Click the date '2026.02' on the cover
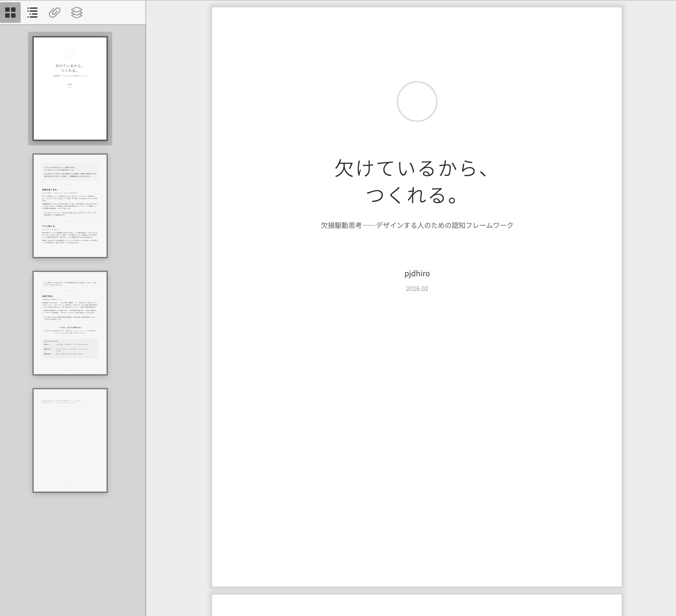This screenshot has height=616, width=676. tap(417, 289)
